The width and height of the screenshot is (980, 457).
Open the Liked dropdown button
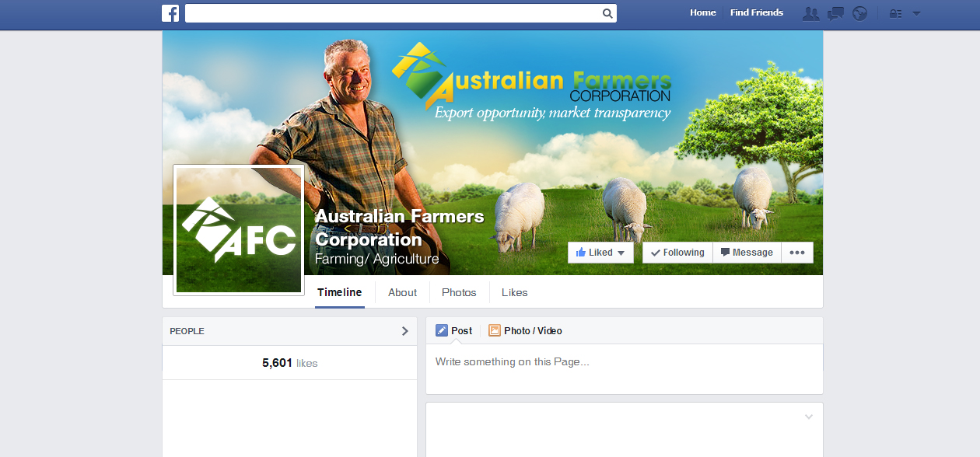click(x=600, y=253)
